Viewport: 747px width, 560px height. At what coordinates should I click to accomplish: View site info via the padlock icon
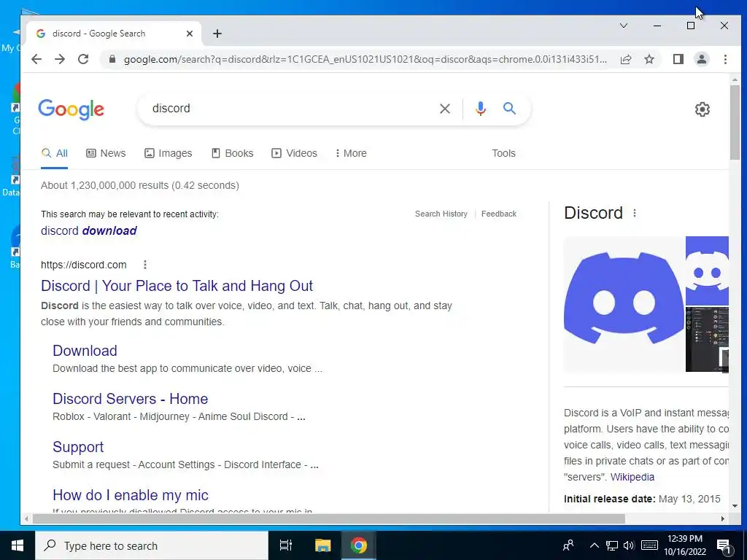click(x=112, y=59)
